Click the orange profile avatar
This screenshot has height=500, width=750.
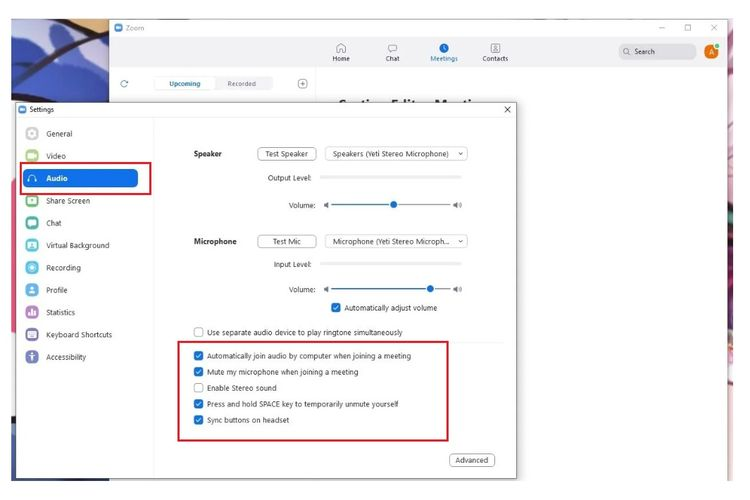711,51
